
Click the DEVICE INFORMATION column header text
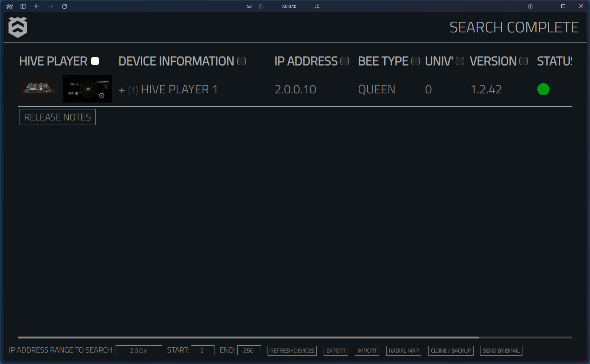point(176,61)
